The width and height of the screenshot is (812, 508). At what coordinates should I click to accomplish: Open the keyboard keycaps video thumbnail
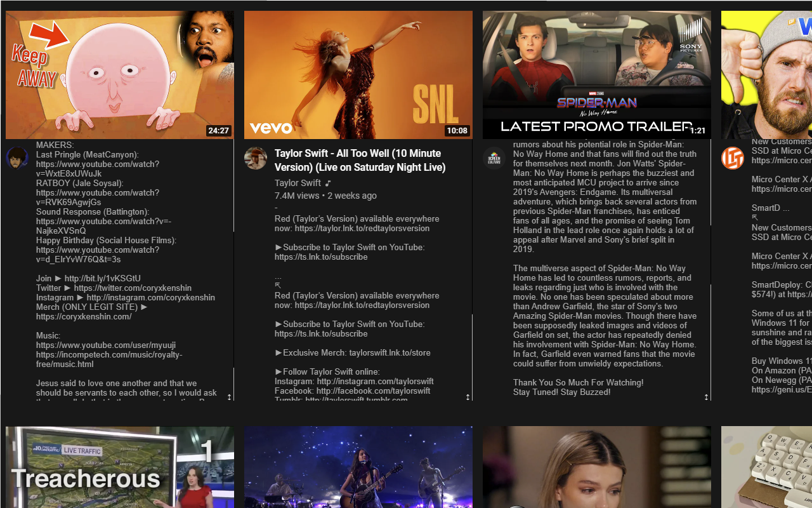pyautogui.click(x=766, y=467)
